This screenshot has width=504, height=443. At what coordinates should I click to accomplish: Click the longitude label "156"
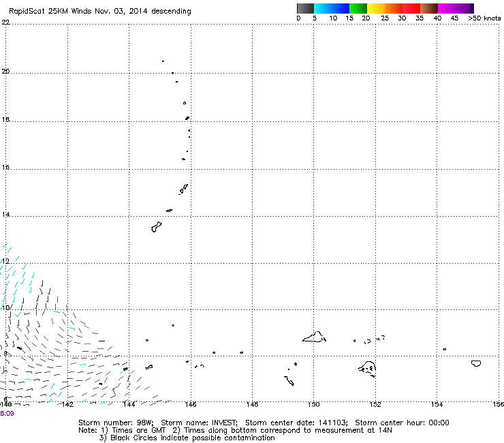[x=498, y=404]
